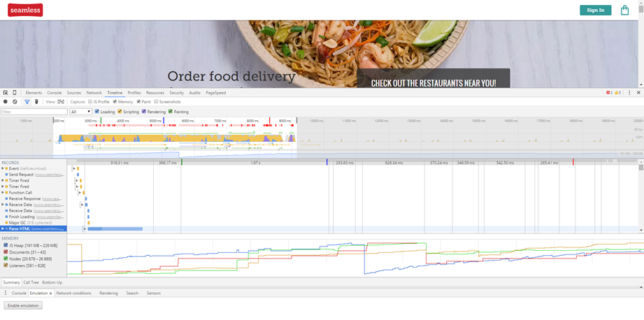Open the drawer three-dot menu

6,293
